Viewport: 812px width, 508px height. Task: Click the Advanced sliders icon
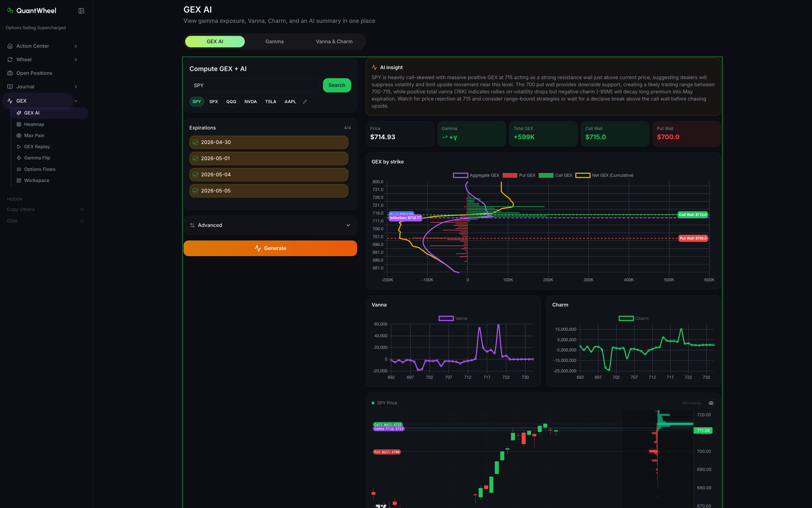point(192,225)
